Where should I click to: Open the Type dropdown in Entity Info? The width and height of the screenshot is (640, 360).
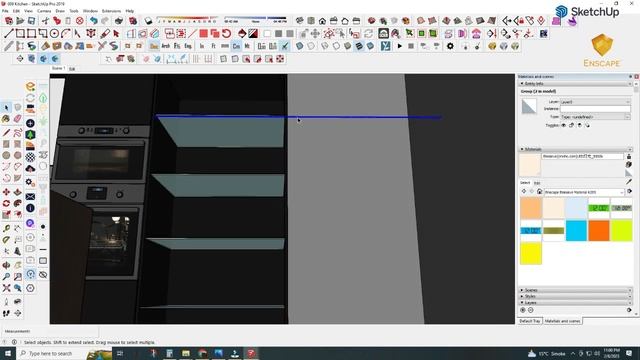(x=595, y=117)
